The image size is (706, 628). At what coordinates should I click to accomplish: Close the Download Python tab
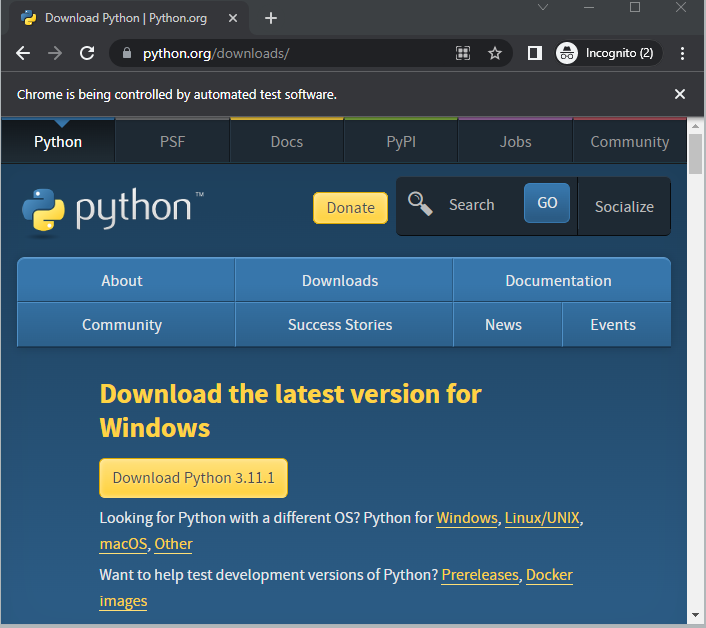(233, 18)
